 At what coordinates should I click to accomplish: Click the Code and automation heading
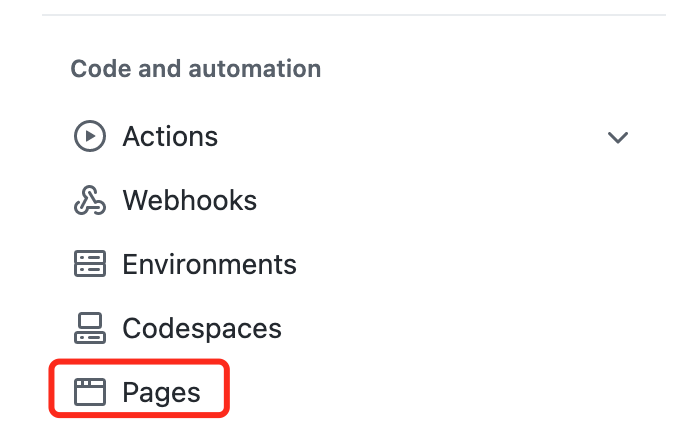point(196,69)
